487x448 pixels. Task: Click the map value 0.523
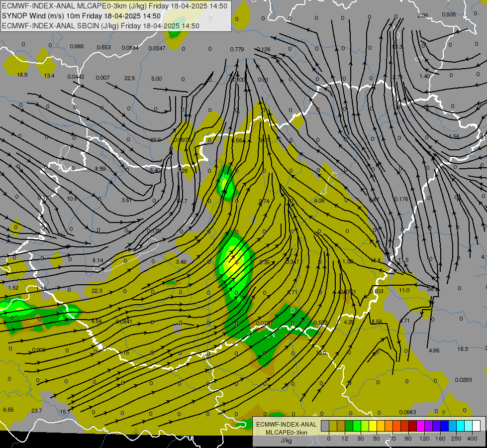[320, 323]
